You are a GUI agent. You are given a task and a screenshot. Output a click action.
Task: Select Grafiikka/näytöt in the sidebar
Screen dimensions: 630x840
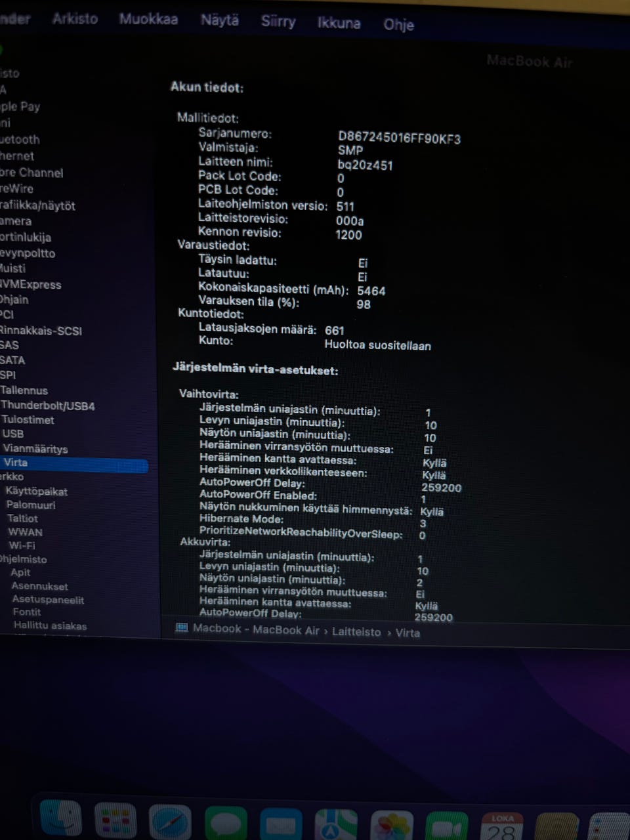(x=37, y=205)
